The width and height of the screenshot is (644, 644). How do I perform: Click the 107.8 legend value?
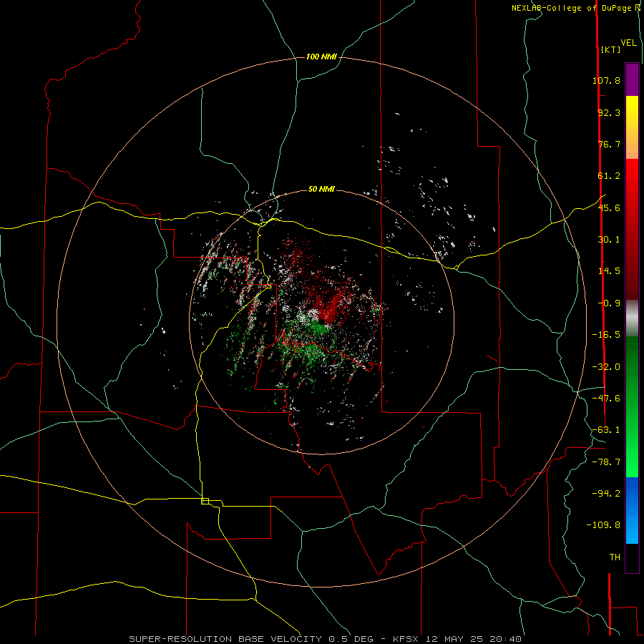tap(606, 80)
